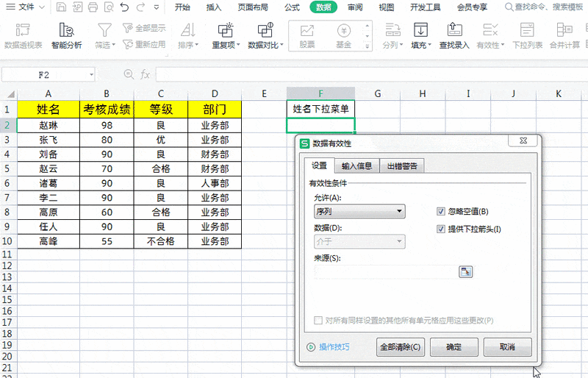The image size is (588, 378).
Task: Click the 来源 source input field
Action: 385,272
